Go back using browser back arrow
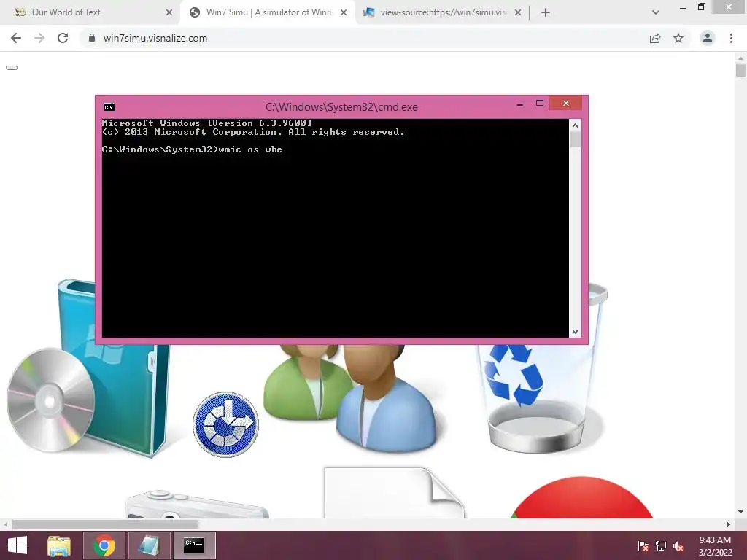 coord(16,38)
